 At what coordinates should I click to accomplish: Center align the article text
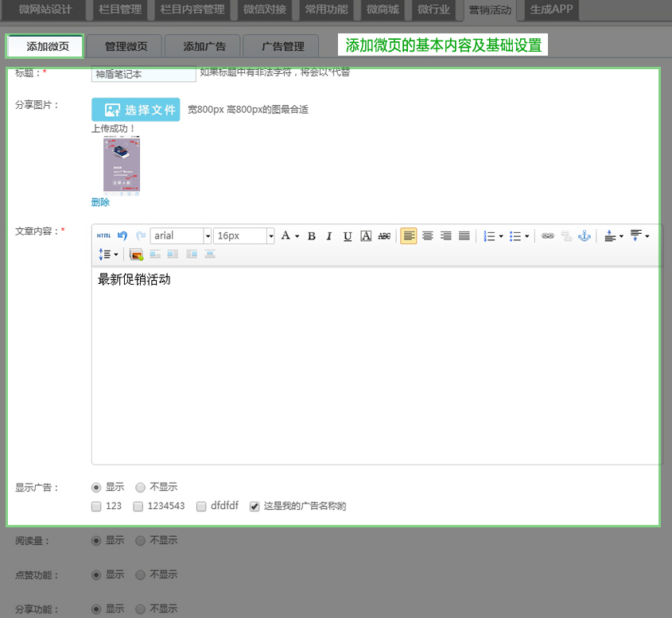[428, 236]
